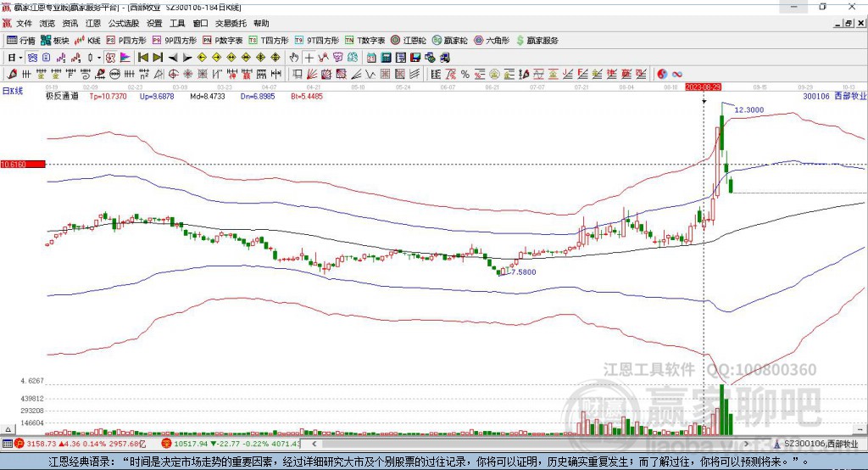Launch the 江恩轮 Gann wheel
This screenshot has width=868, height=470.
(409, 41)
